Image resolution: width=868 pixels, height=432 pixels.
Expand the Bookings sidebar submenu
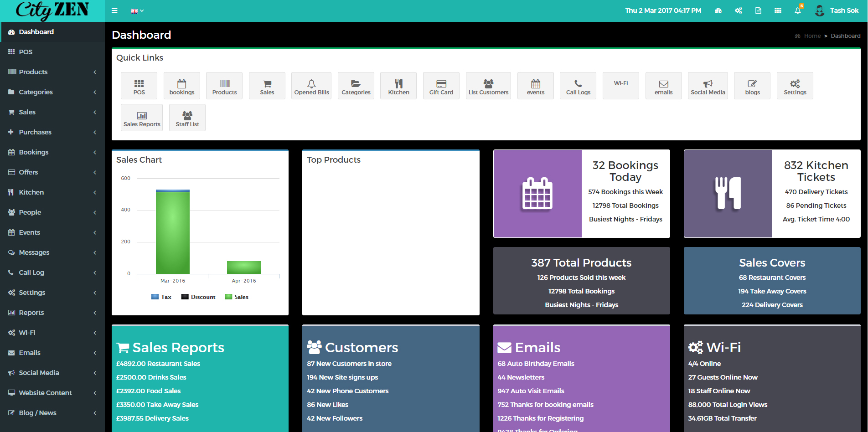click(52, 152)
